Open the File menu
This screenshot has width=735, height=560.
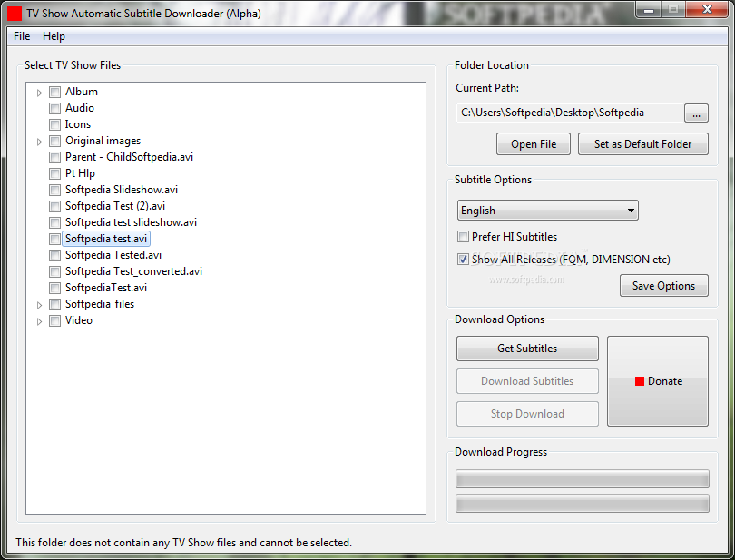[x=22, y=36]
